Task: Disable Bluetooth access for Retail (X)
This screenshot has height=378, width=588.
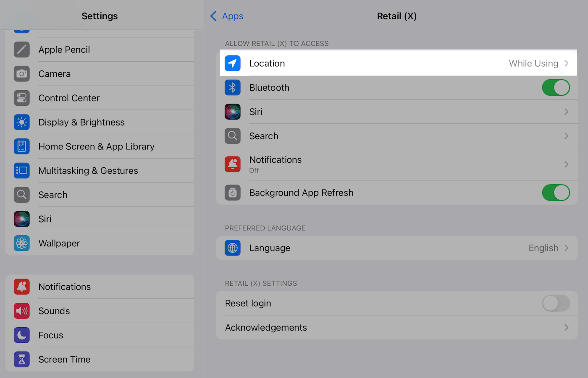Action: pos(556,87)
